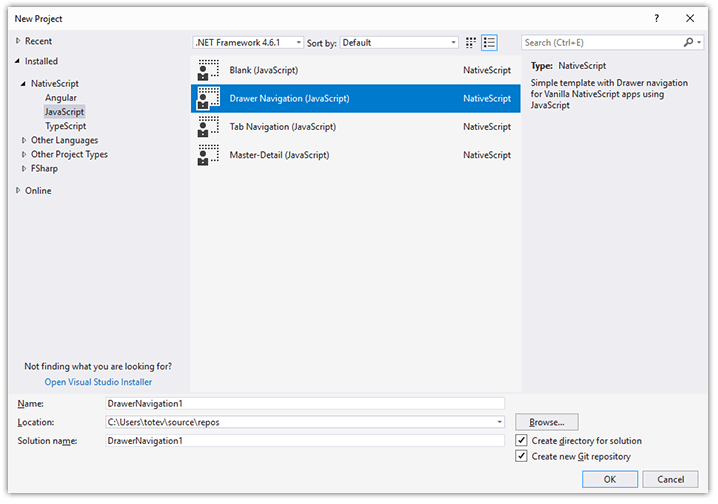The image size is (718, 504).
Task: Click NativeScript type in Tab Navigation row
Action: pyautogui.click(x=487, y=127)
